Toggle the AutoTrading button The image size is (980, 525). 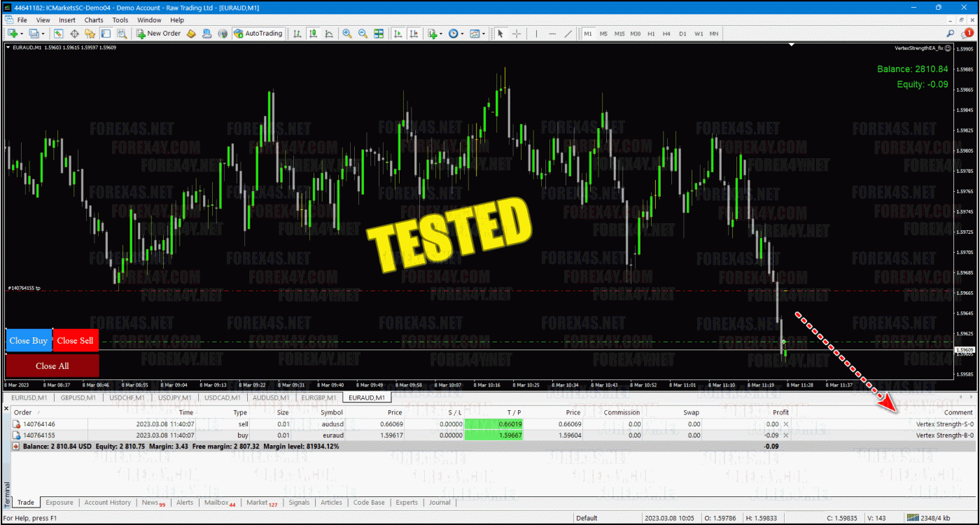258,33
